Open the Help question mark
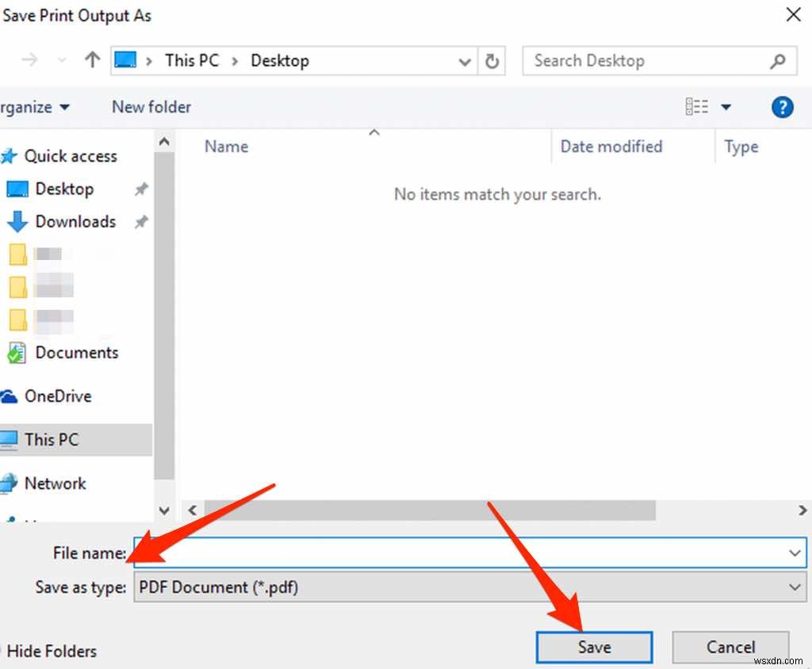 (x=782, y=106)
